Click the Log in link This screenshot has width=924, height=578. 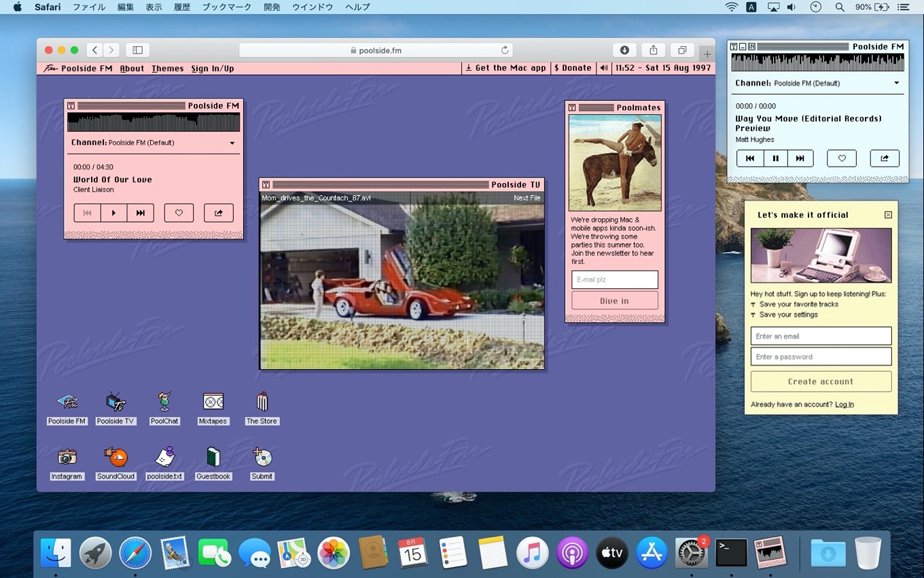(845, 405)
